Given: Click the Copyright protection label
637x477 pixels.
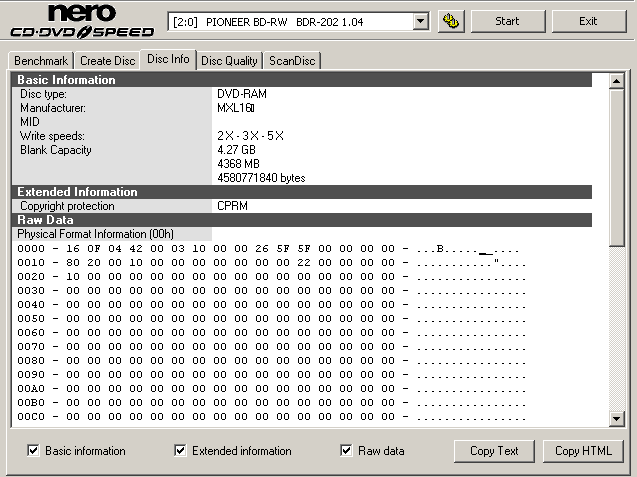Looking at the screenshot, I should [67, 206].
